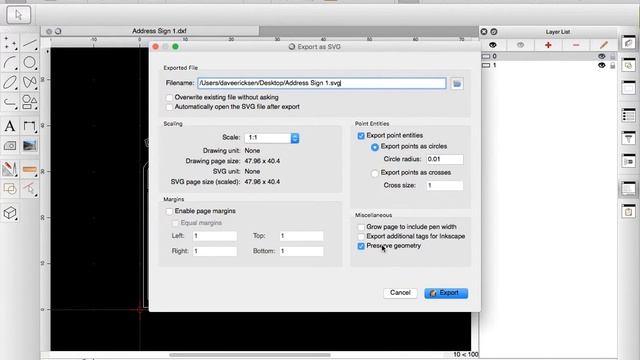Toggle visibility of layer 0
The width and height of the screenshot is (640, 360).
click(x=602, y=56)
